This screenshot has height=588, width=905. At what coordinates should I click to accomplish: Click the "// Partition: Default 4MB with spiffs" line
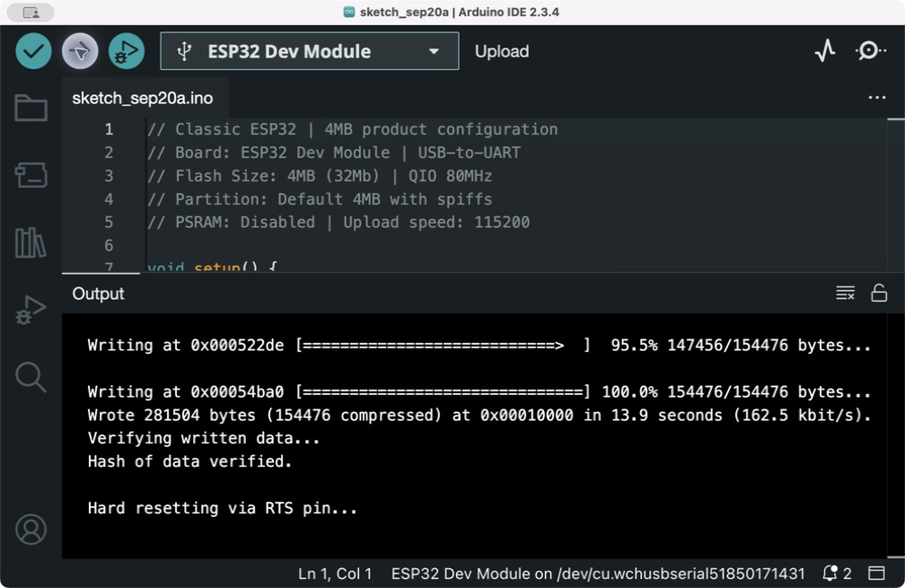pos(320,199)
